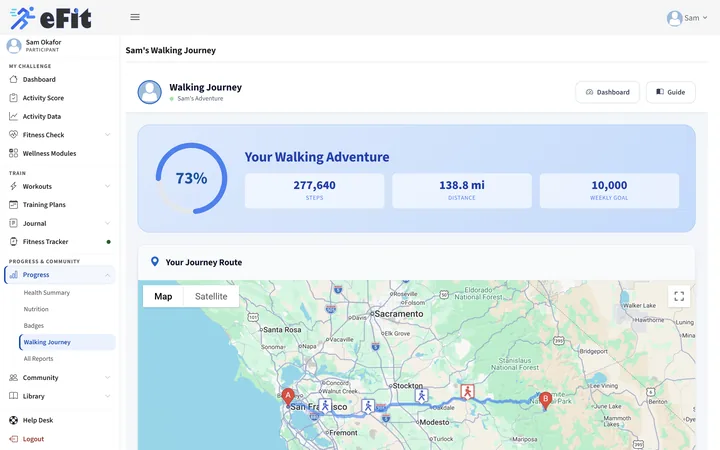Click the Logout door icon
720x450 pixels.
[x=13, y=439]
